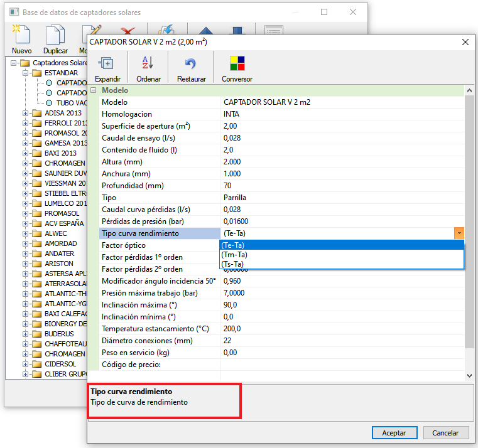This screenshot has height=448, width=478.
Task: Collapse Captadores Solares root node
Action: pyautogui.click(x=13, y=63)
